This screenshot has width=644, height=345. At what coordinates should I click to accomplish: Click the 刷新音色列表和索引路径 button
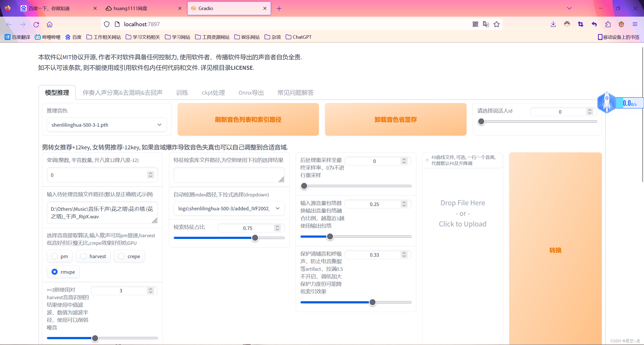click(248, 119)
